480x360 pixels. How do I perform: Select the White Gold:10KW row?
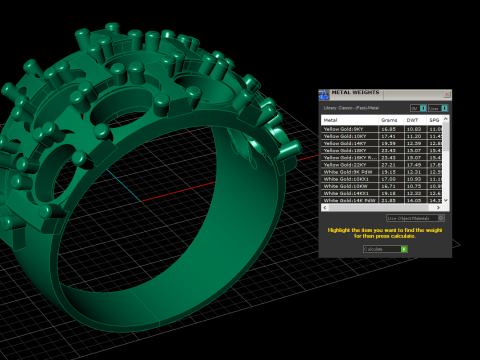click(x=382, y=186)
